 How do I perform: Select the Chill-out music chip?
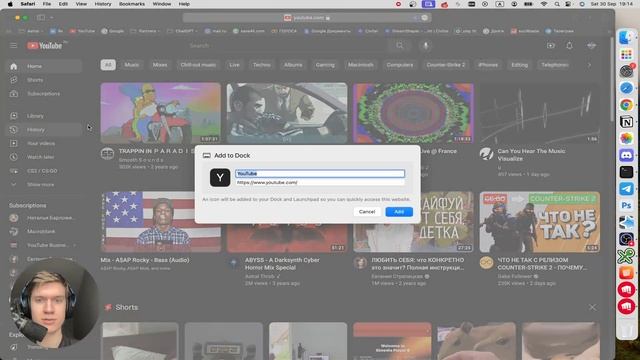pyautogui.click(x=198, y=65)
